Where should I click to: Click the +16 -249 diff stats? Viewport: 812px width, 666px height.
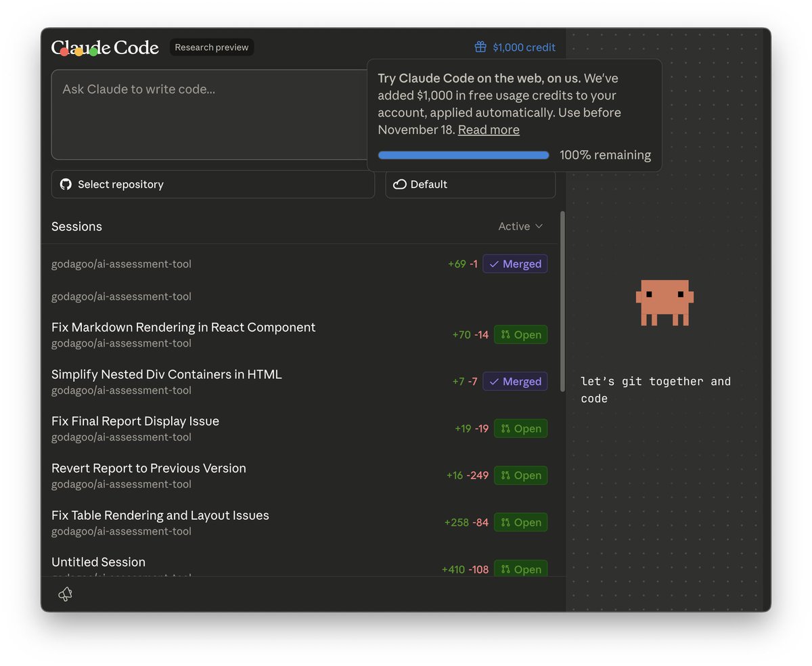[x=468, y=475]
